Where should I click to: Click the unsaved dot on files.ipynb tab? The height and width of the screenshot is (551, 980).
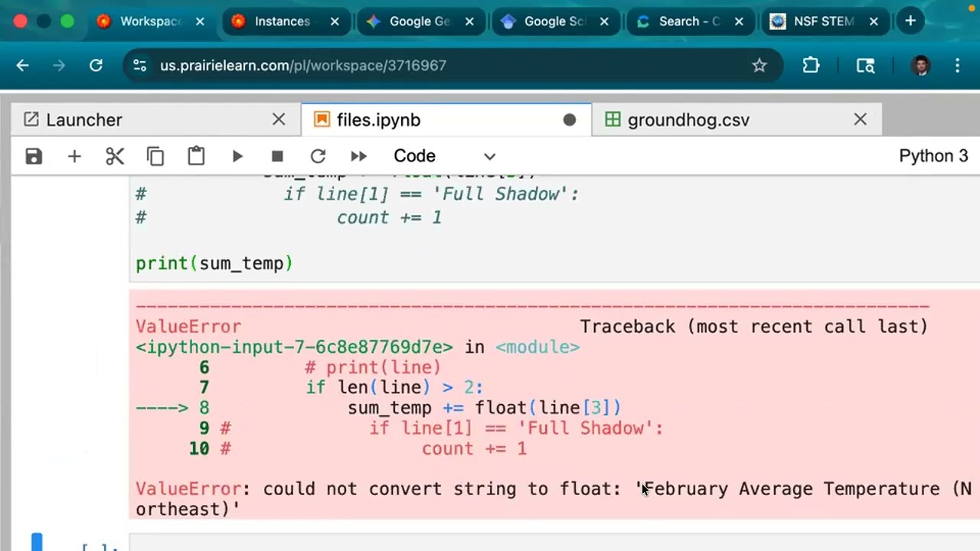tap(570, 120)
